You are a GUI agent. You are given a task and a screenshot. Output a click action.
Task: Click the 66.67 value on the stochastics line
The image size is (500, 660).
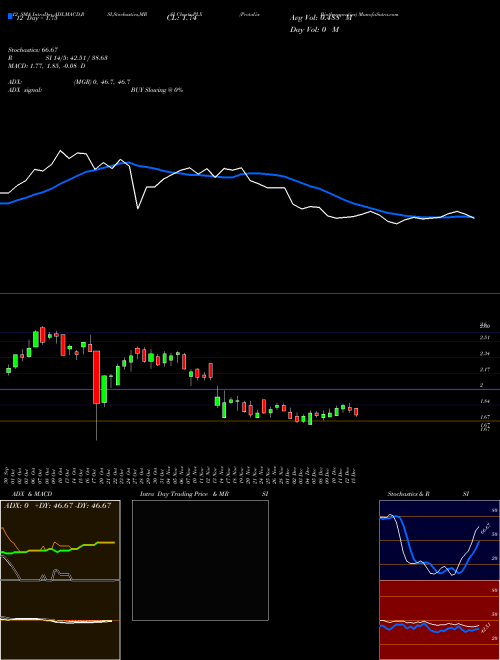485,528
